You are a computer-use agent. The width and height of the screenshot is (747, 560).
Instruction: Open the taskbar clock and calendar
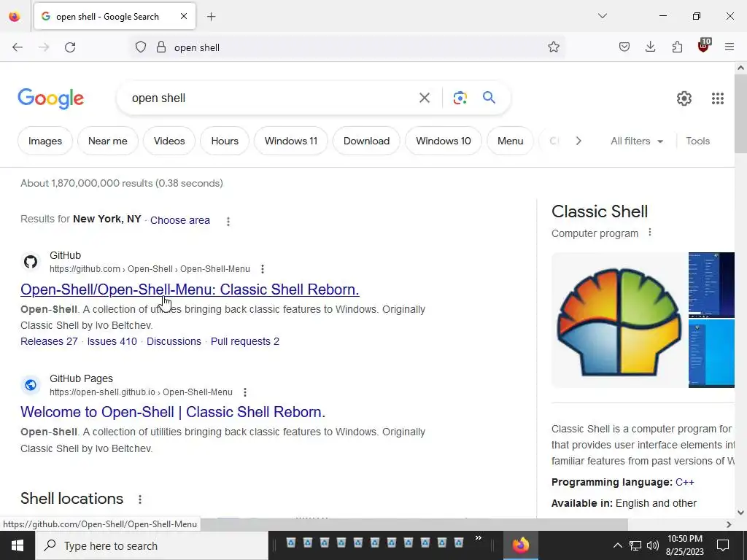(685, 545)
